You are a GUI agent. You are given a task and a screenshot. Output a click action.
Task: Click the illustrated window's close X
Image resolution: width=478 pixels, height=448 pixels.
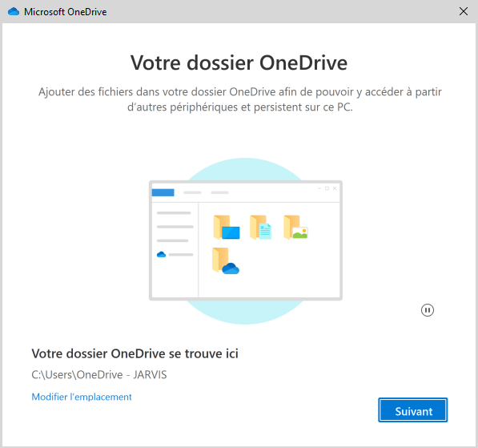point(335,188)
